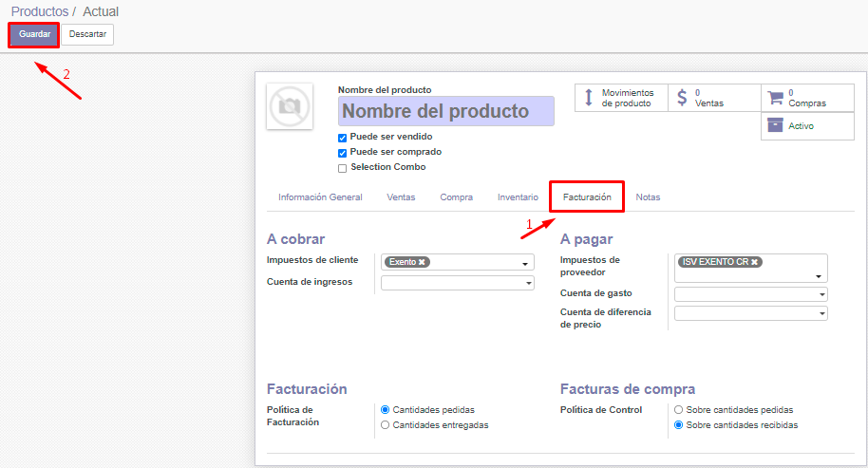Remove the ISV EXENTO CR tag
868x468 pixels.
coord(754,262)
